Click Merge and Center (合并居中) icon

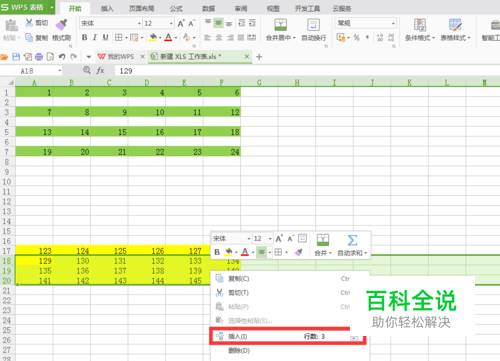[281, 25]
